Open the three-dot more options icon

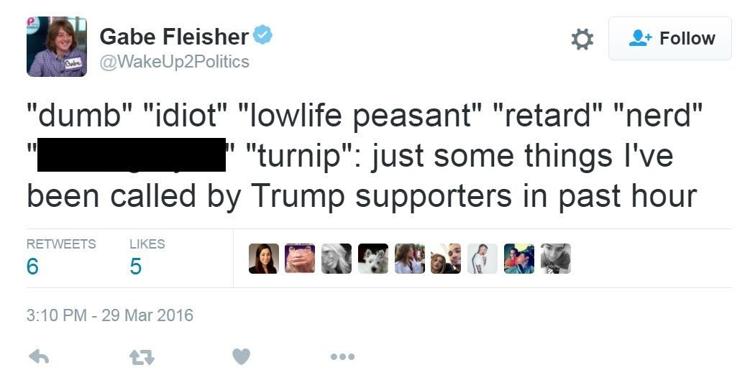342,356
